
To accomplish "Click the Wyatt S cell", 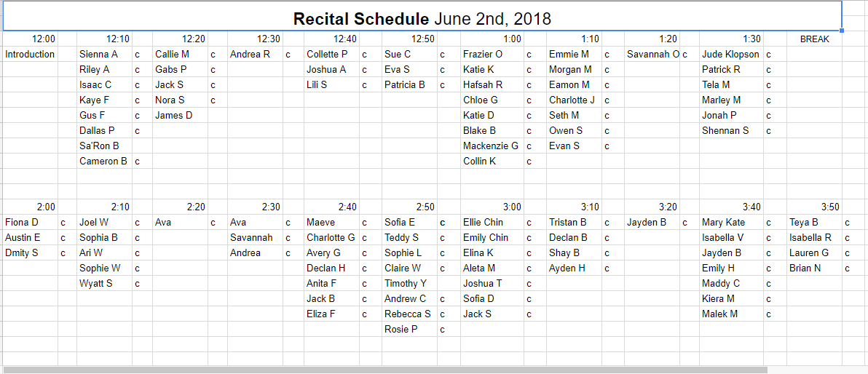I will point(105,283).
